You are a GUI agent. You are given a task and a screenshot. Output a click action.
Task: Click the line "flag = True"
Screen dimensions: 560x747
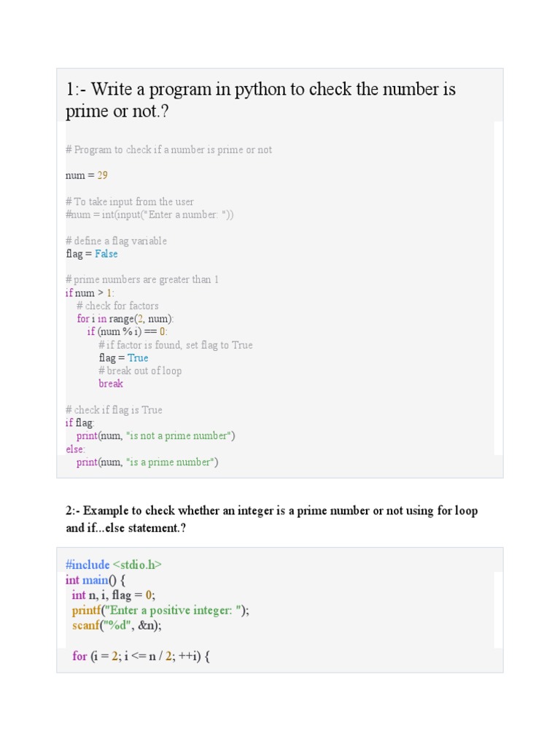[123, 357]
